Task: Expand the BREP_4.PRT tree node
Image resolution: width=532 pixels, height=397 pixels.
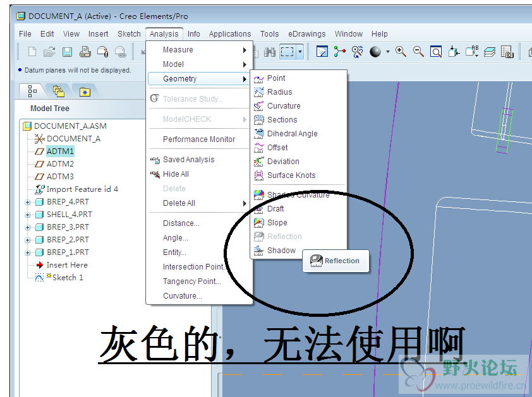Action: pos(28,203)
